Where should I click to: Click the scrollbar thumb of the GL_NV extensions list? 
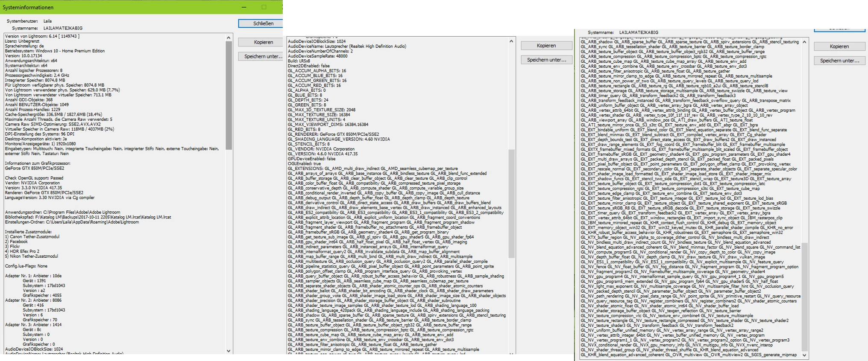tap(804, 297)
